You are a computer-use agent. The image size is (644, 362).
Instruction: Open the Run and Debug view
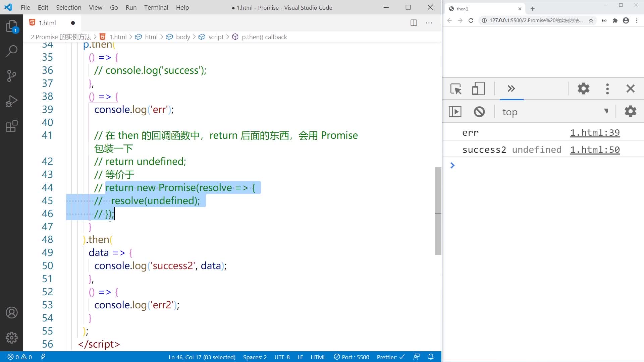[x=11, y=101]
